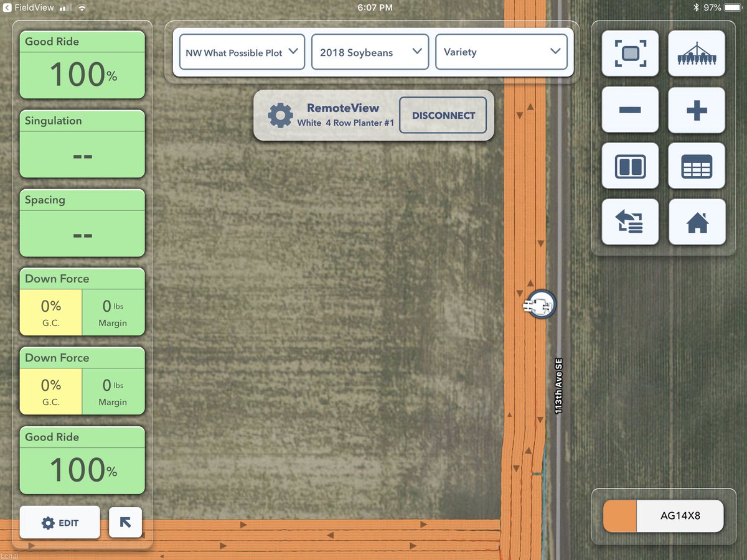Tap the Wi-Fi status icon
The width and height of the screenshot is (747, 560).
pos(82,7)
